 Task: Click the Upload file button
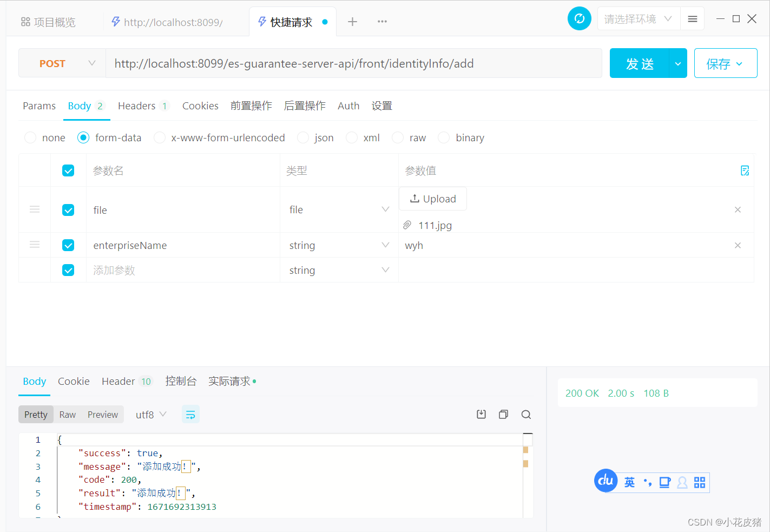(433, 199)
